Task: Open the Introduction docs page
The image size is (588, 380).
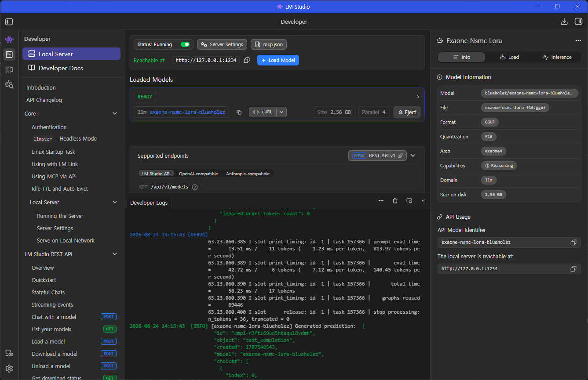Action: (x=41, y=87)
